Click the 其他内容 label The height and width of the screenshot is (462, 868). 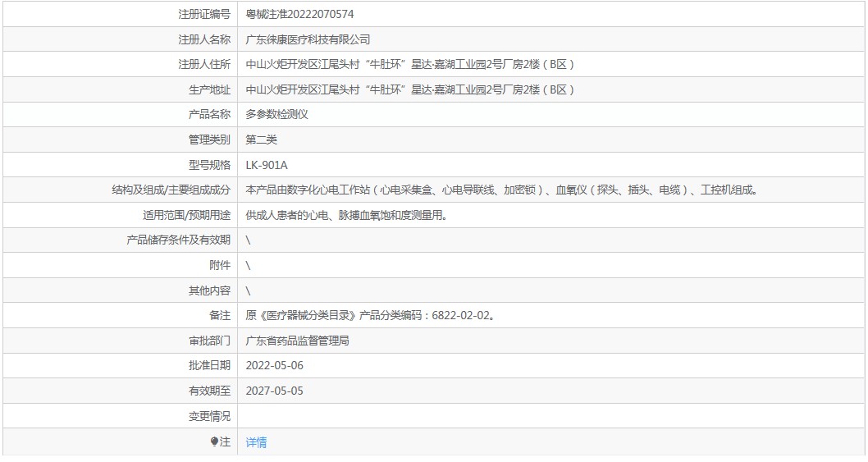(209, 290)
